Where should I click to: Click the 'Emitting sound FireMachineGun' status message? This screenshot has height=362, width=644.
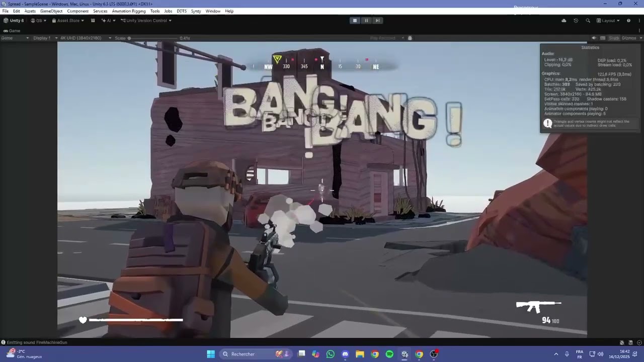pos(37,342)
